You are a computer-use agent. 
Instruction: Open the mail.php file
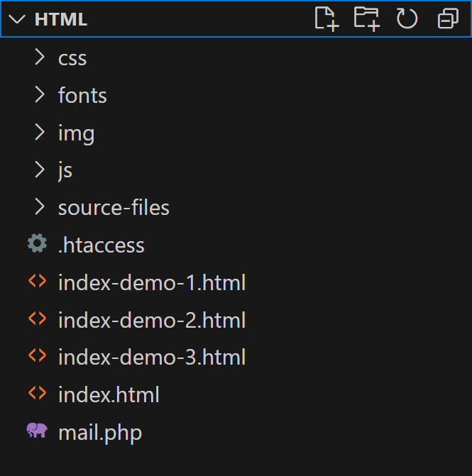100,433
